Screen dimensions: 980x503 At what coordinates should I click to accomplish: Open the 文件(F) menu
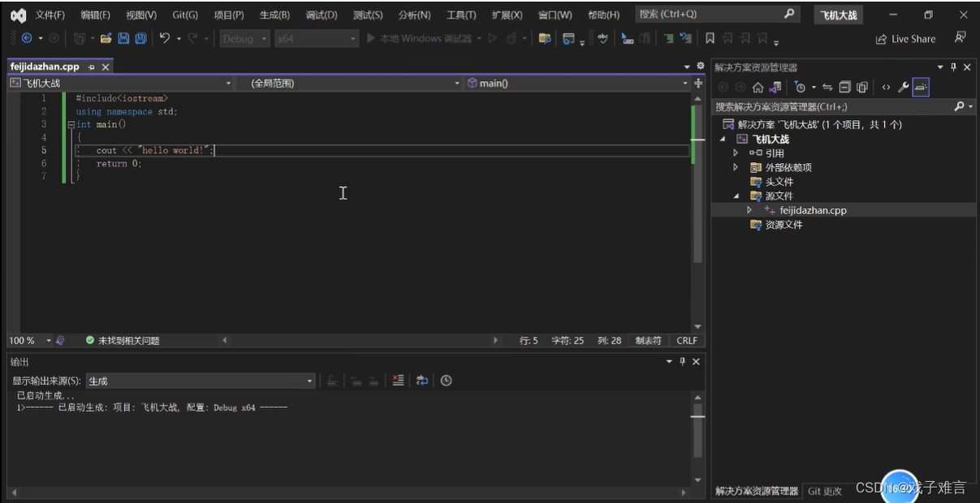coord(50,15)
